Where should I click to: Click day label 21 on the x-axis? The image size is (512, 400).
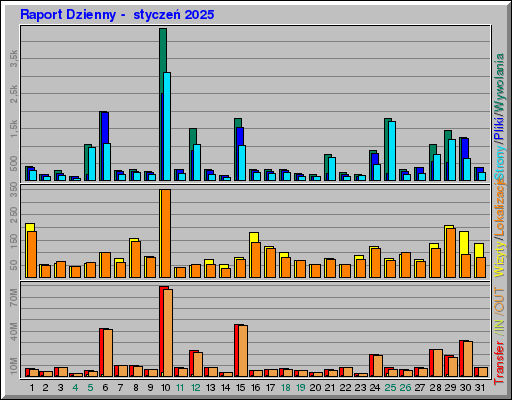[330, 388]
